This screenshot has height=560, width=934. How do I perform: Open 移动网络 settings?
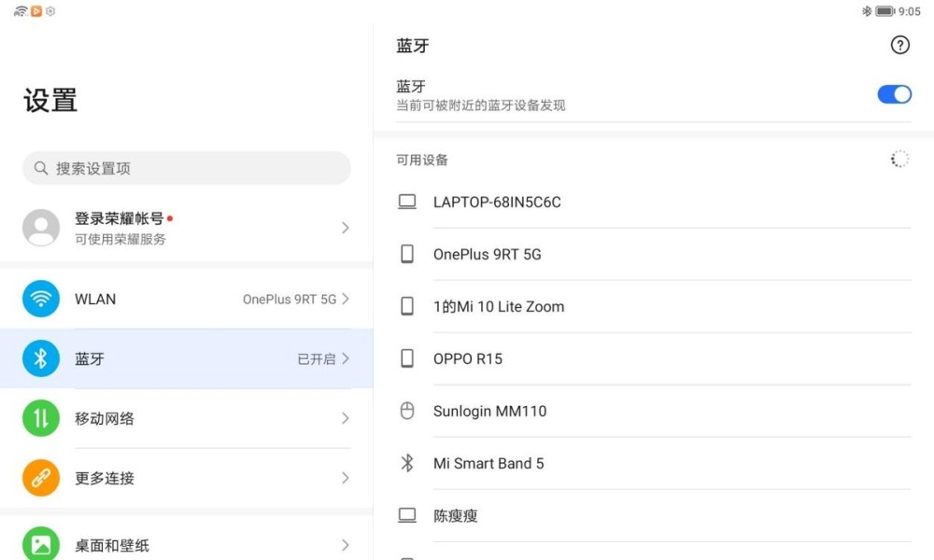pyautogui.click(x=187, y=418)
